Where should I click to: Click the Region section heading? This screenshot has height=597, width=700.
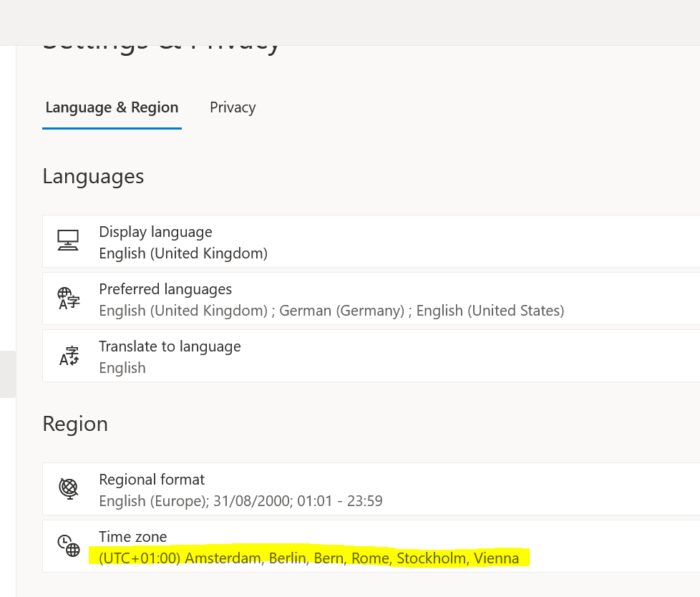pos(75,424)
